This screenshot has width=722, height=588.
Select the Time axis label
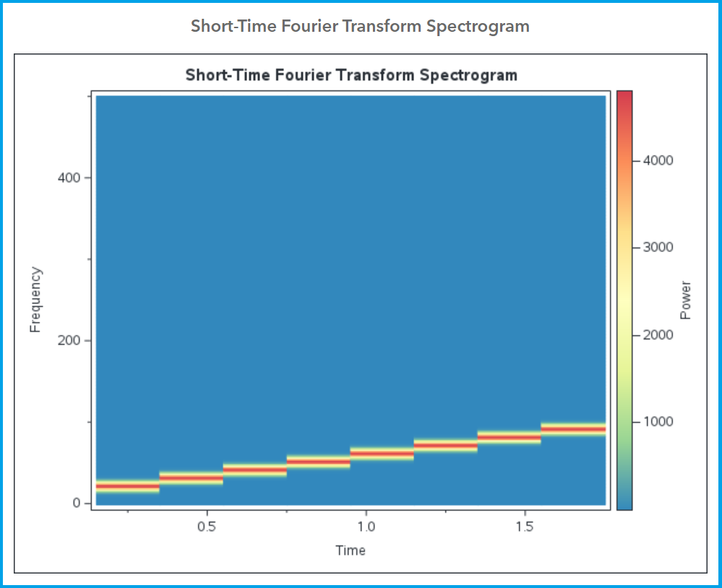point(351,550)
